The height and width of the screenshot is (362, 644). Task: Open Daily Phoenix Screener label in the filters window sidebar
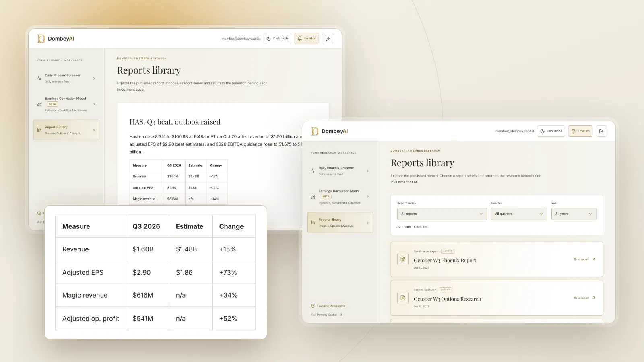point(336,168)
